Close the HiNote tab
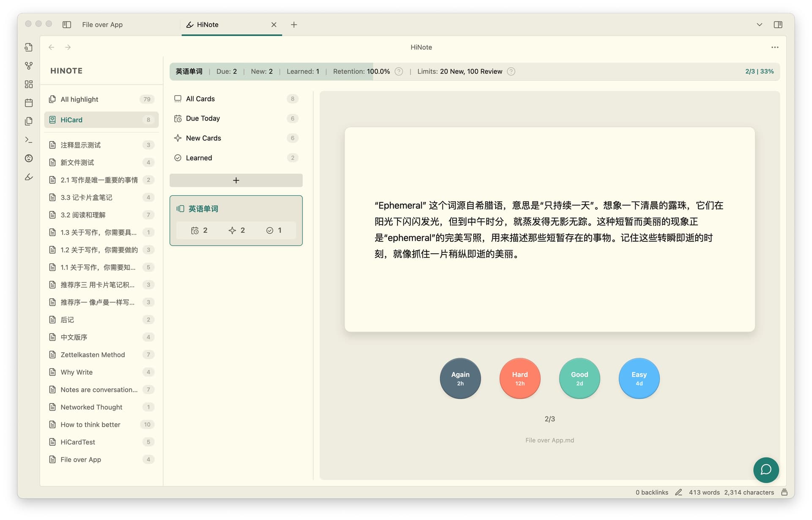Screen dimensions: 812x520 point(274,25)
